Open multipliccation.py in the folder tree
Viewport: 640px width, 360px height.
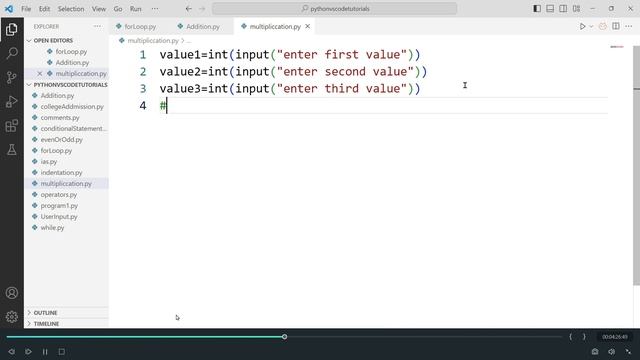click(x=66, y=184)
